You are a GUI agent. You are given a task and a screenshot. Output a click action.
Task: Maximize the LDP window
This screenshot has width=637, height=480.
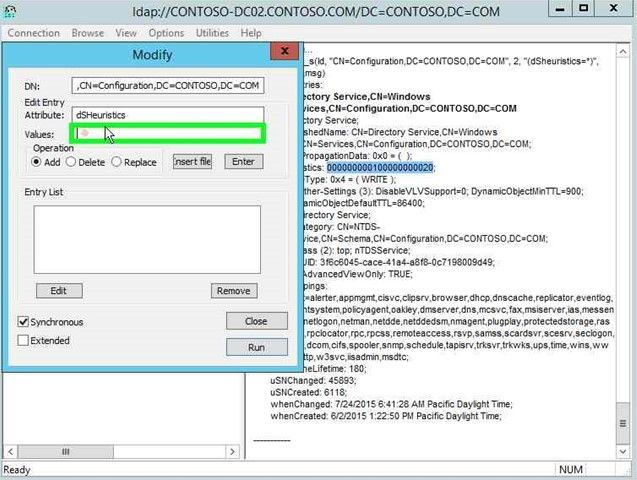pyautogui.click(x=583, y=9)
